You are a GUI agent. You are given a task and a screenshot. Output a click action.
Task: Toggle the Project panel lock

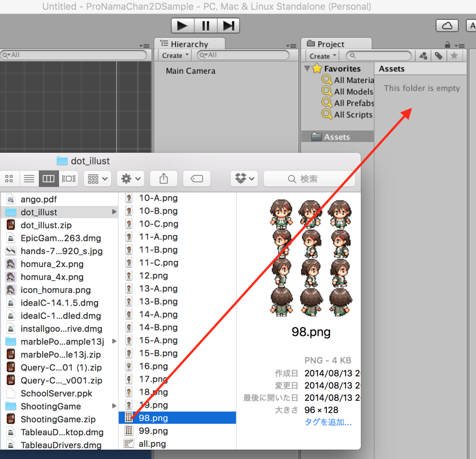click(448, 45)
